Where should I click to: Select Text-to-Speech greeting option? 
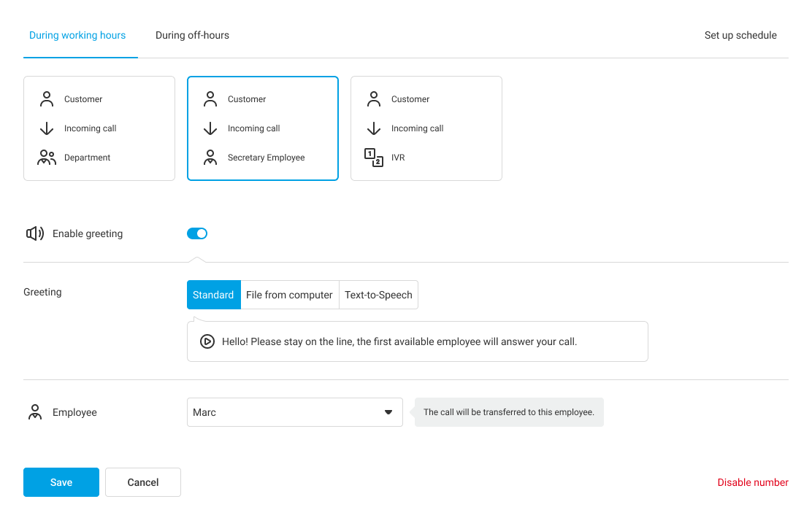point(378,295)
